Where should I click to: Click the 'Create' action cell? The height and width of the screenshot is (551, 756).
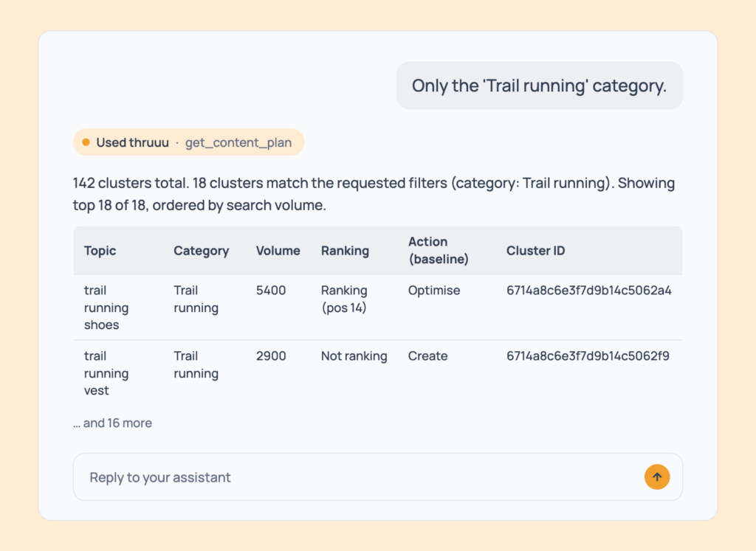(x=427, y=356)
